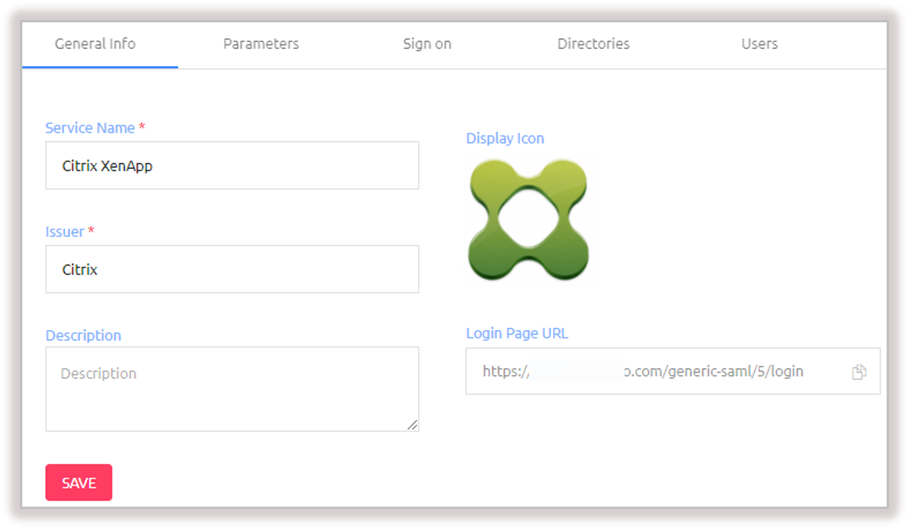The height and width of the screenshot is (529, 910).
Task: Click the Citrix XenApp display icon image
Action: point(528,220)
